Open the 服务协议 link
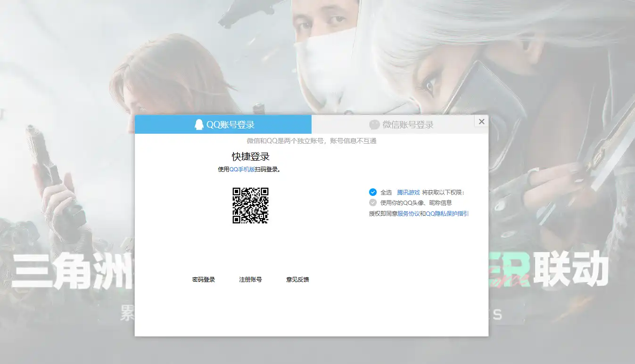The width and height of the screenshot is (635, 364). point(408,213)
